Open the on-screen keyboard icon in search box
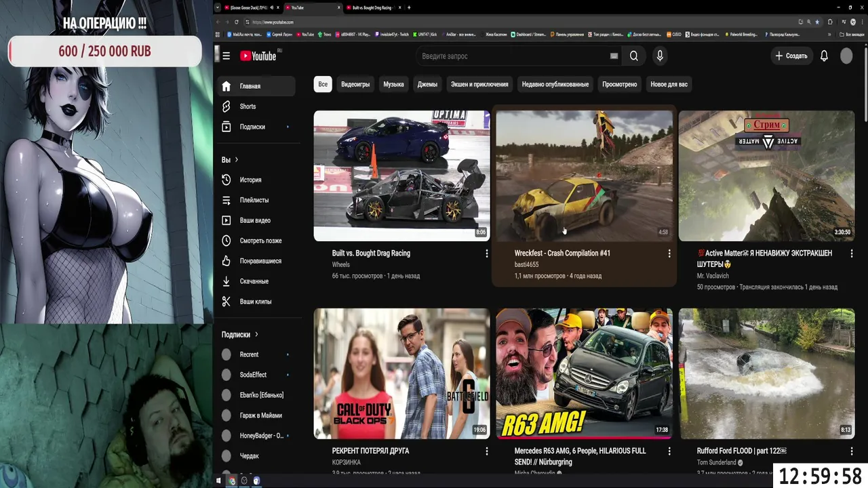 (614, 56)
